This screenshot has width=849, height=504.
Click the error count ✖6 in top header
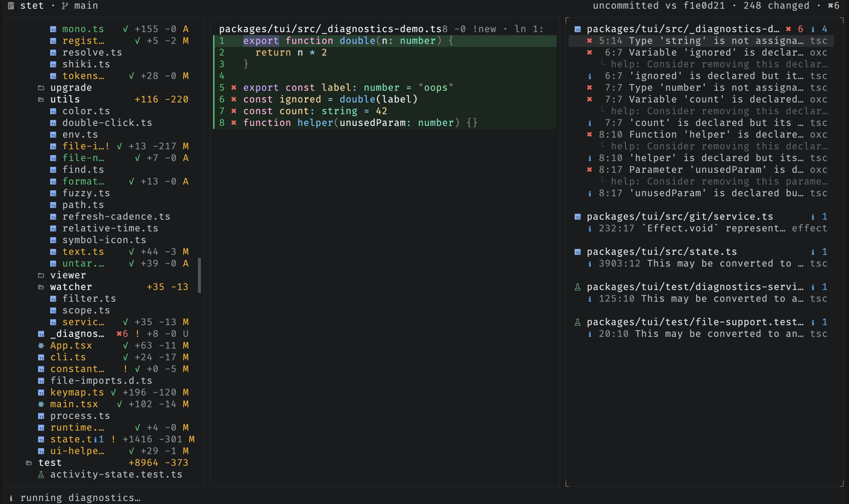[834, 6]
